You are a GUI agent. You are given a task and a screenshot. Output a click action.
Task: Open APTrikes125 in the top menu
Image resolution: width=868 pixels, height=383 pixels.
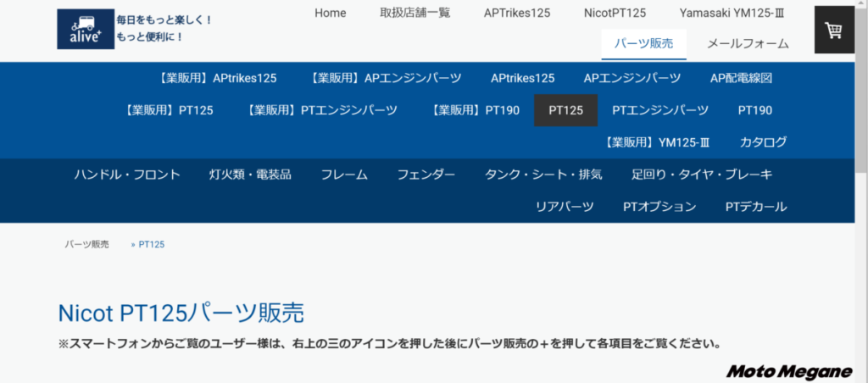point(517,13)
